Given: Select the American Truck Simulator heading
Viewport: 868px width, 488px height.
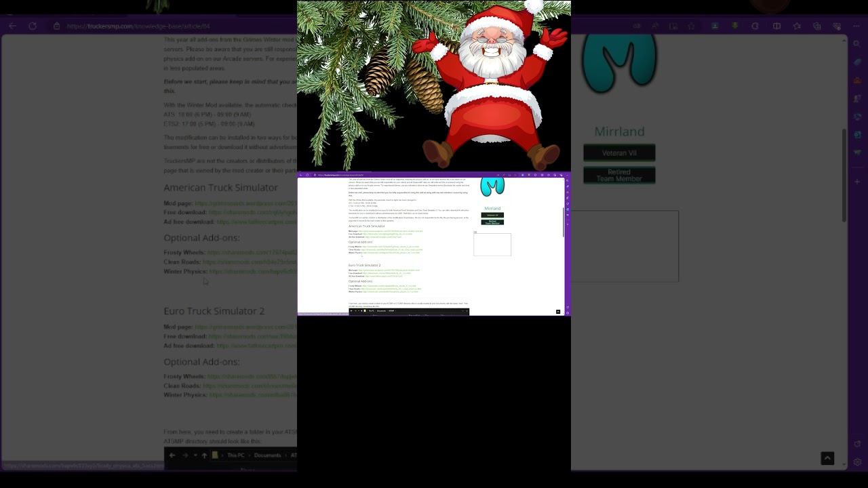Looking at the screenshot, I should tap(367, 226).
